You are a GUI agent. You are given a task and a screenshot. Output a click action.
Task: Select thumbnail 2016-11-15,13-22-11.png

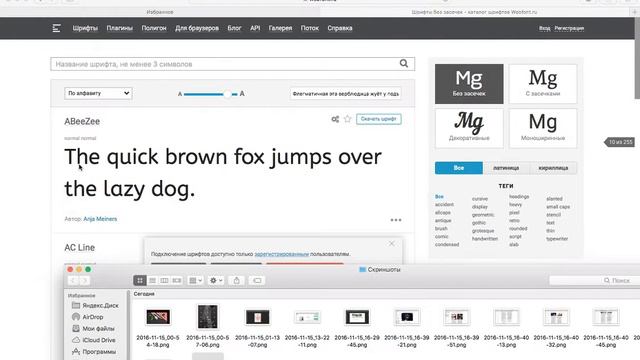[307, 317]
